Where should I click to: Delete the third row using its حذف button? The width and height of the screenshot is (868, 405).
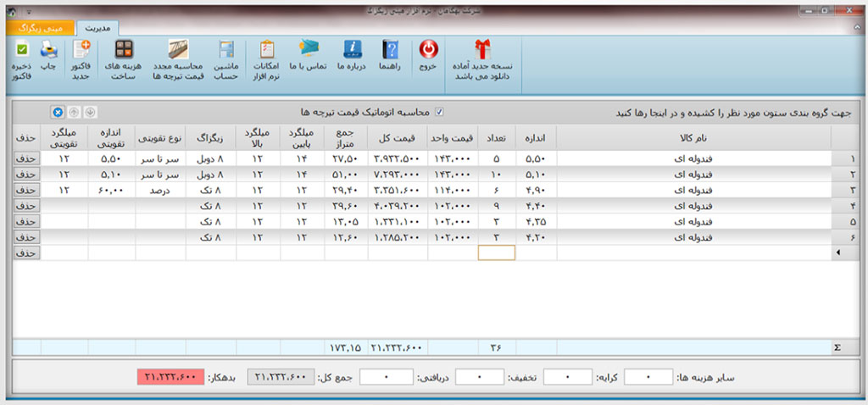(x=25, y=191)
